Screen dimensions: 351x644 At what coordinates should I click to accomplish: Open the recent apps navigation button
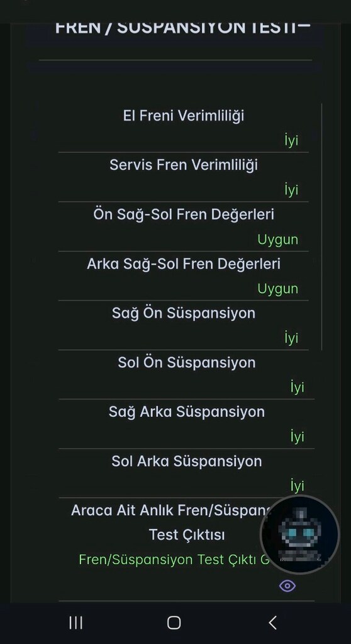[x=75, y=623]
